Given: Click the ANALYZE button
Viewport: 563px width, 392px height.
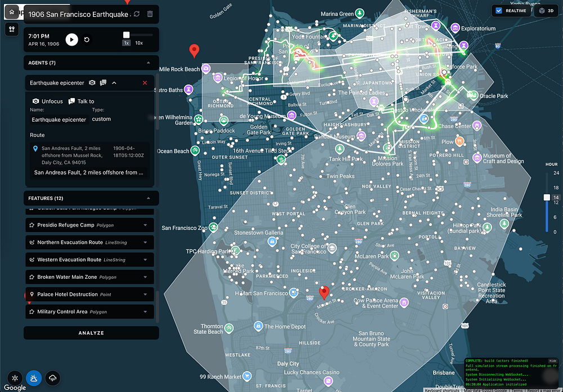Looking at the screenshot, I should 91,333.
